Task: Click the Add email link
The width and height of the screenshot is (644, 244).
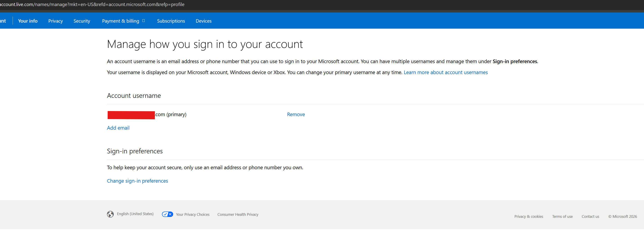Action: click(x=118, y=128)
